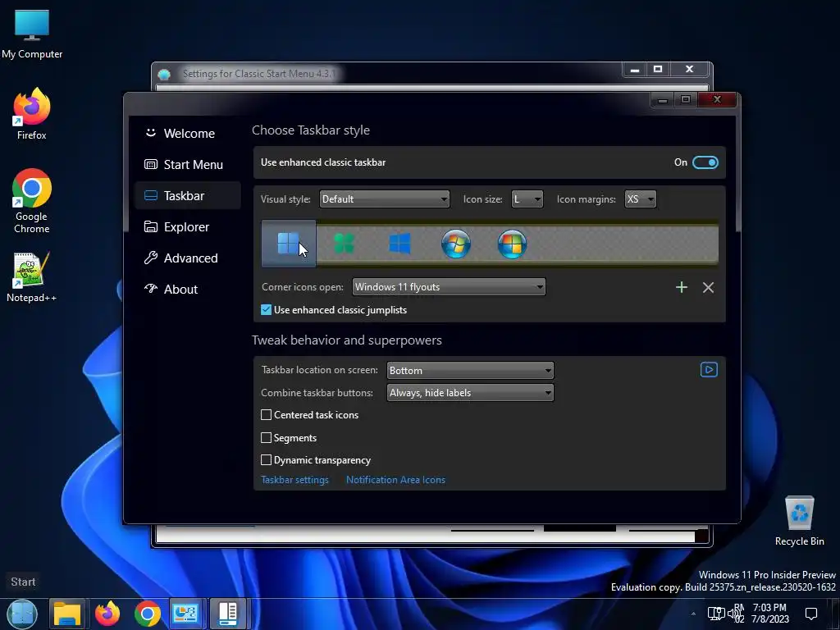
Task: Open the clock showing 7:03 PM
Action: [x=769, y=614]
